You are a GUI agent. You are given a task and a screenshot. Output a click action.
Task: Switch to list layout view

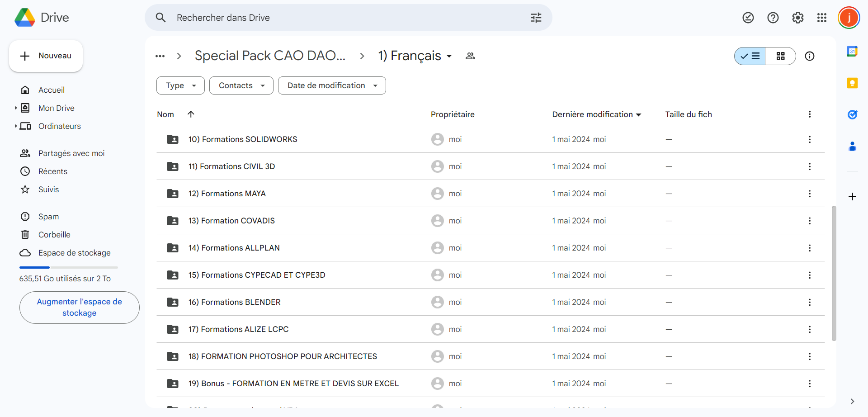click(750, 56)
